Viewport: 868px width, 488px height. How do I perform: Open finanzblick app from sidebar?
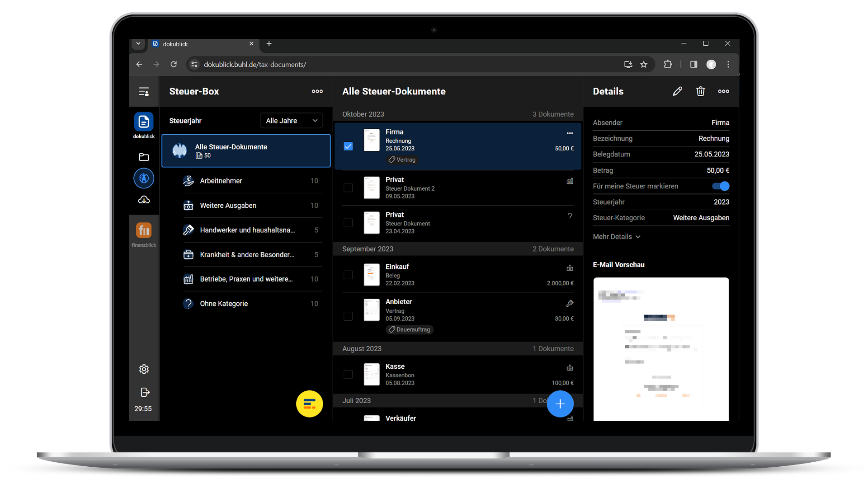pyautogui.click(x=144, y=231)
